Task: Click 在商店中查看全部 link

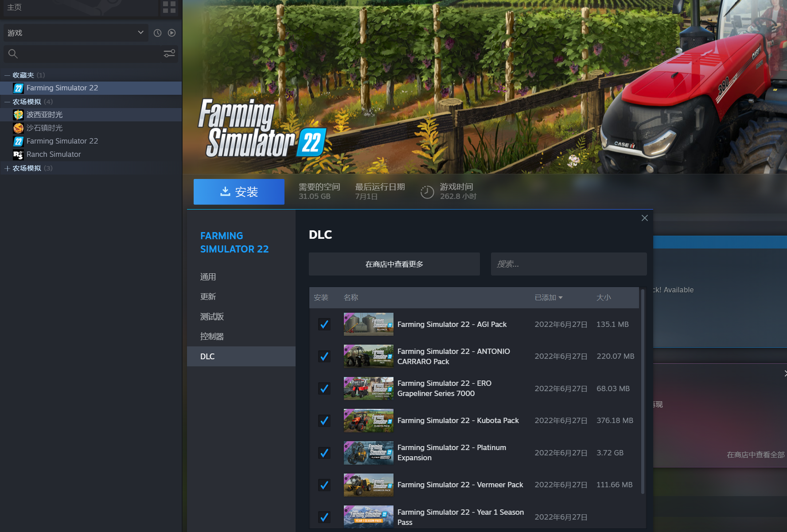Action: [756, 455]
